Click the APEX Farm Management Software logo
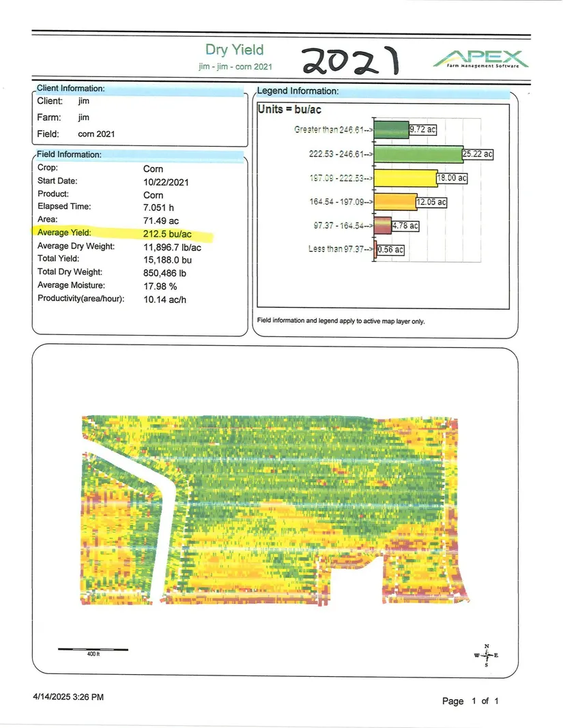 [480, 59]
